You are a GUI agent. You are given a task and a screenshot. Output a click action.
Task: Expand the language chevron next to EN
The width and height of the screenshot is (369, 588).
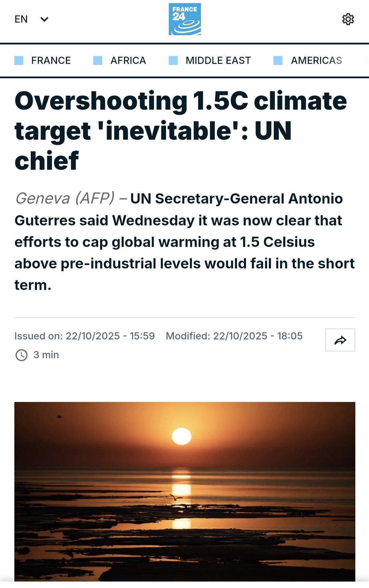click(x=44, y=19)
